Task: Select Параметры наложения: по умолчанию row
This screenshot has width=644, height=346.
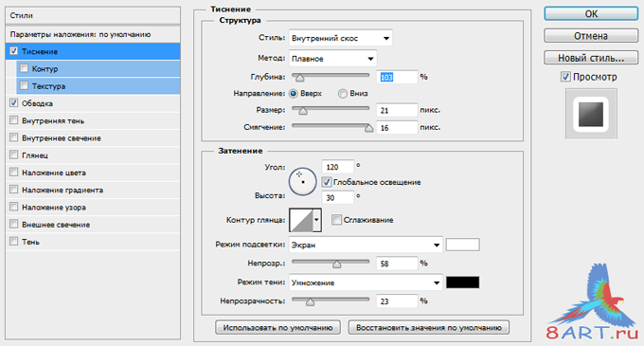Action: [93, 34]
